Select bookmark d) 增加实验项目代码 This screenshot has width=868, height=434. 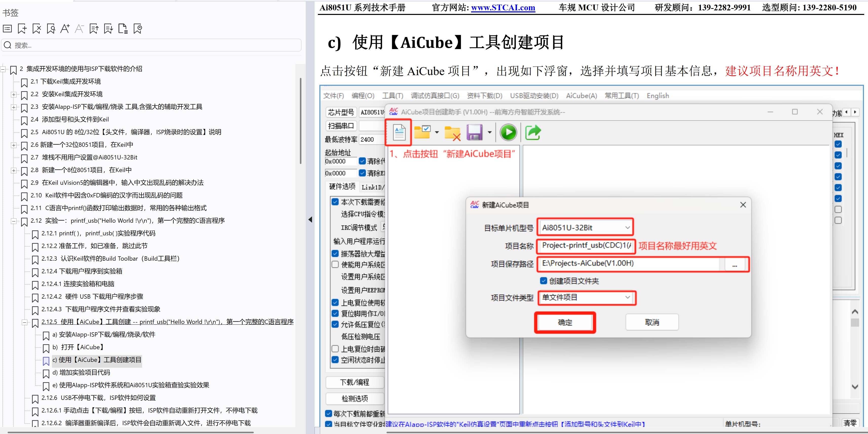(81, 373)
